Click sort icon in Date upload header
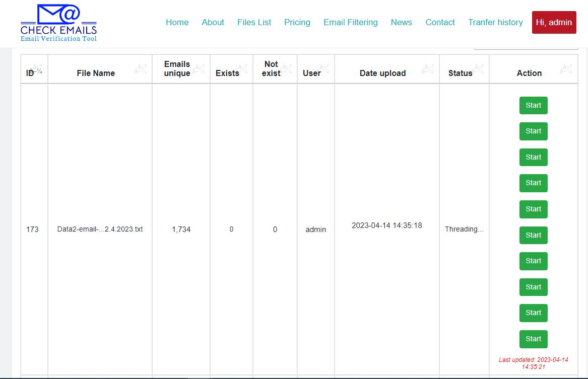The width and height of the screenshot is (588, 379). [429, 69]
